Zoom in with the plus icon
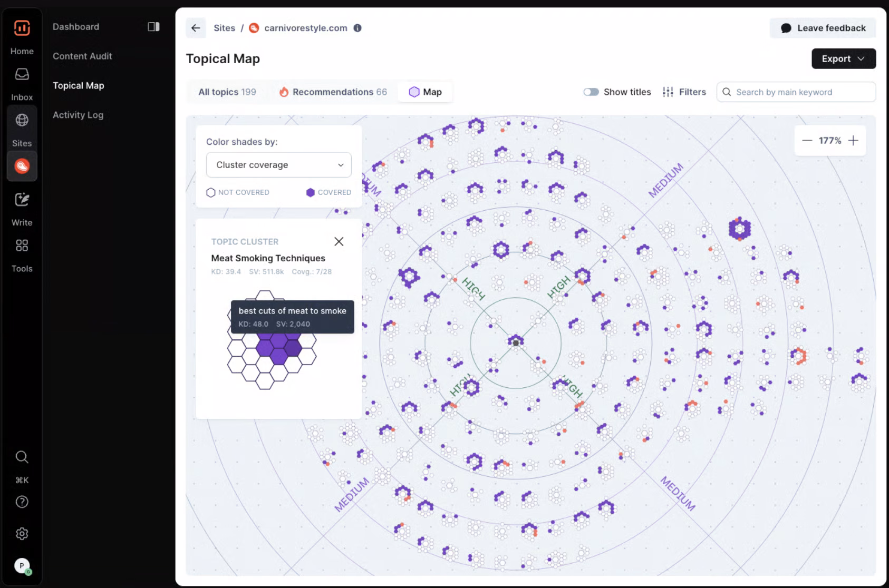 tap(853, 141)
